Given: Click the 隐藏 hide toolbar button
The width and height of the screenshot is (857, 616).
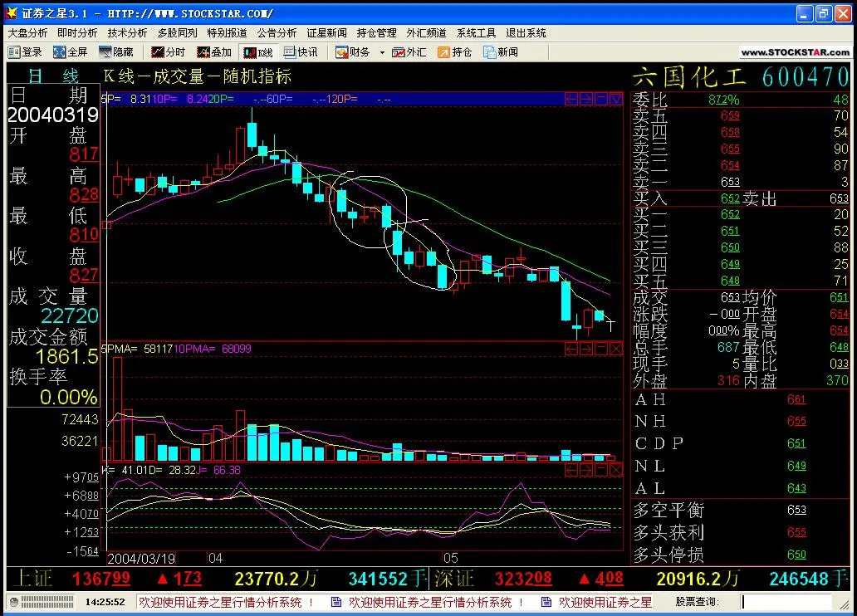Looking at the screenshot, I should (116, 52).
